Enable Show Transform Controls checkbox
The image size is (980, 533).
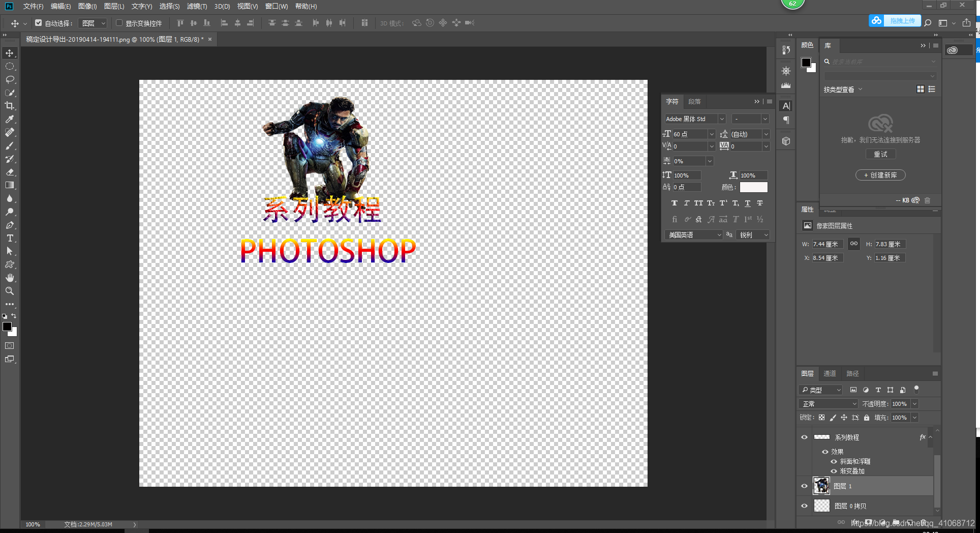pos(119,23)
